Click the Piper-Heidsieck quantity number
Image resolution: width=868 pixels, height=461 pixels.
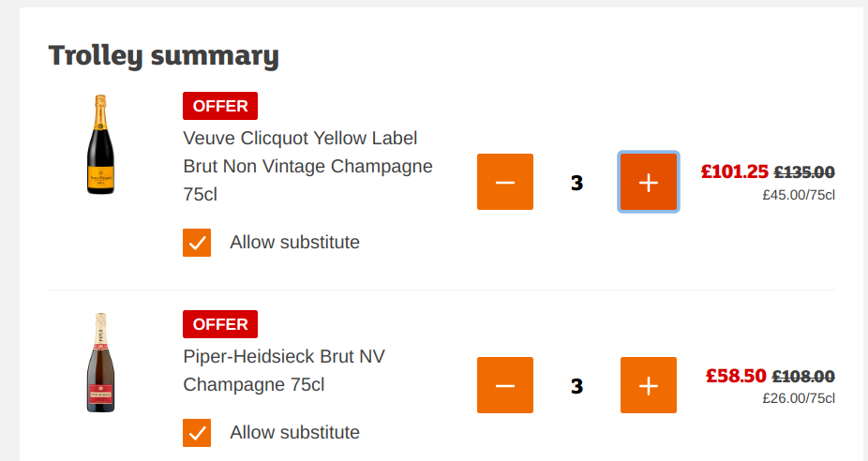click(x=576, y=386)
